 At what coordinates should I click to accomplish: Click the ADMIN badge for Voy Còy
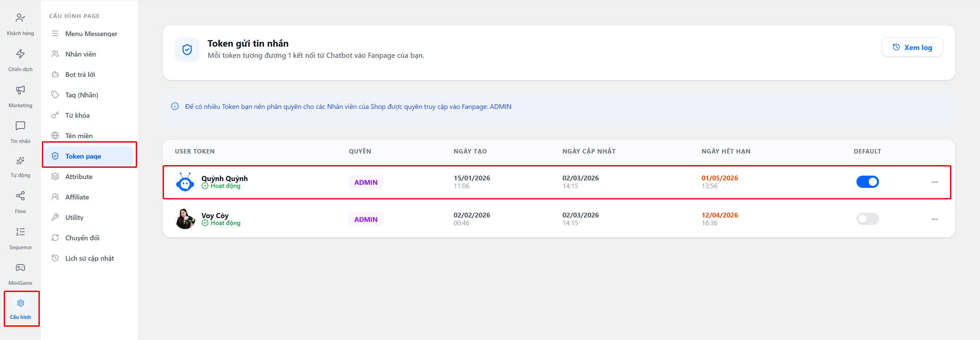[365, 220]
